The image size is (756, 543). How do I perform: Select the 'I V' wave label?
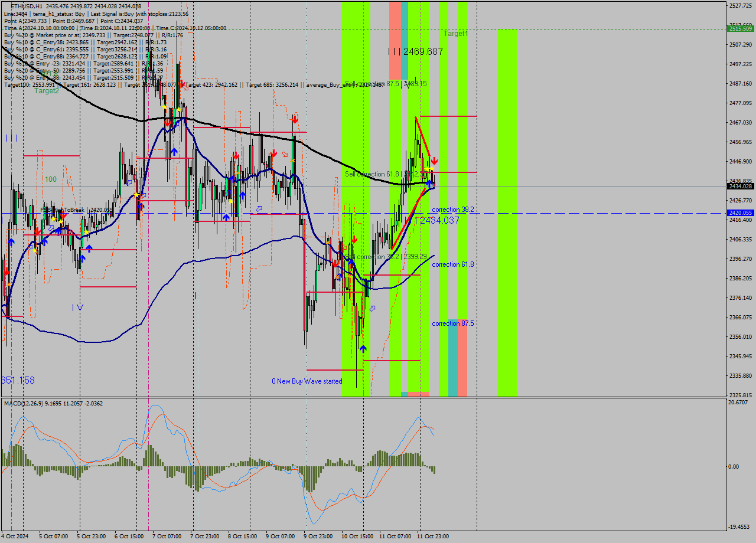tap(78, 307)
